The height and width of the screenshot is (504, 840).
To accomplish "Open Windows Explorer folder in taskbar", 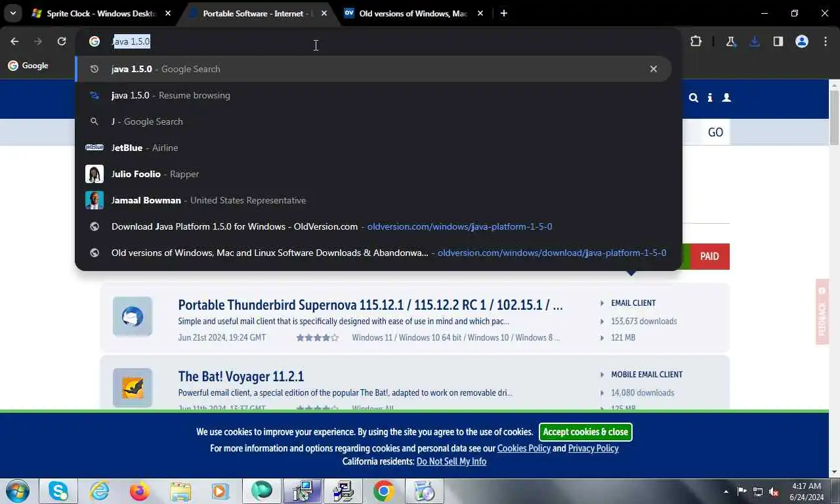I will (x=180, y=491).
